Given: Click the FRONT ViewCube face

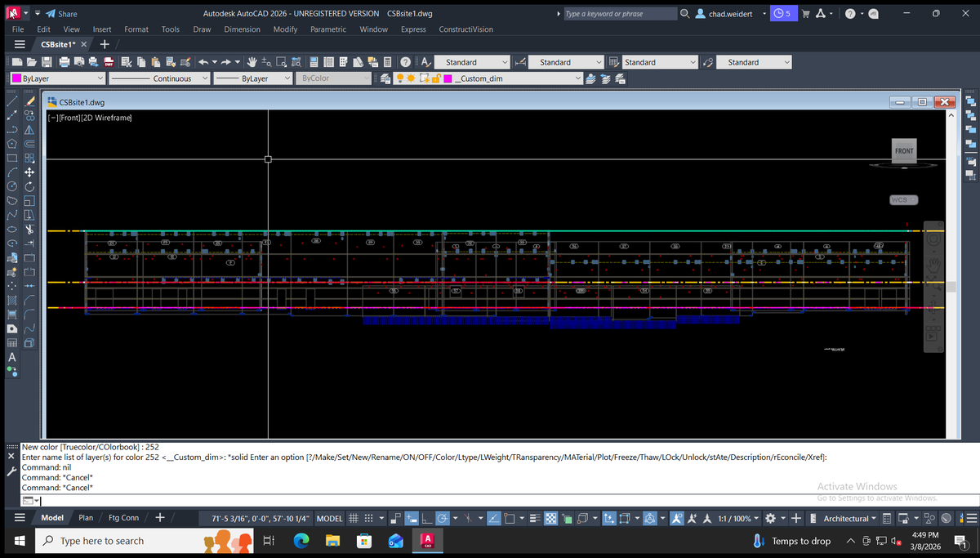Looking at the screenshot, I should pyautogui.click(x=904, y=151).
